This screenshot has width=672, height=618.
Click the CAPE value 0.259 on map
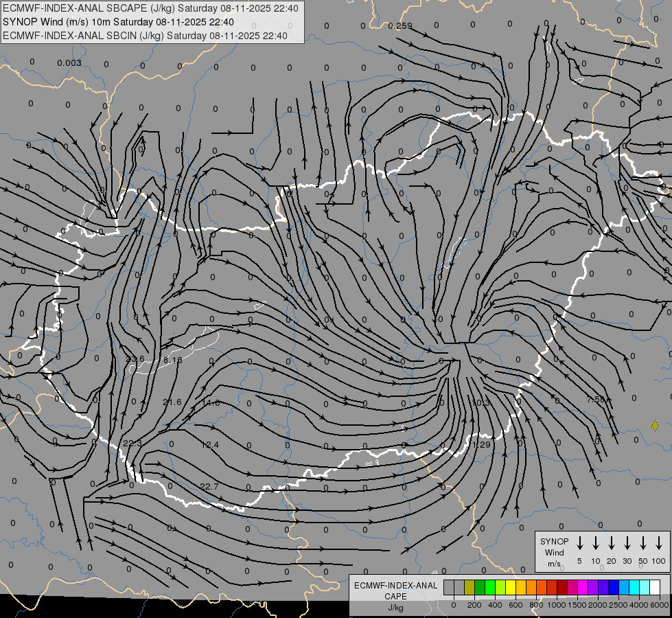point(400,26)
